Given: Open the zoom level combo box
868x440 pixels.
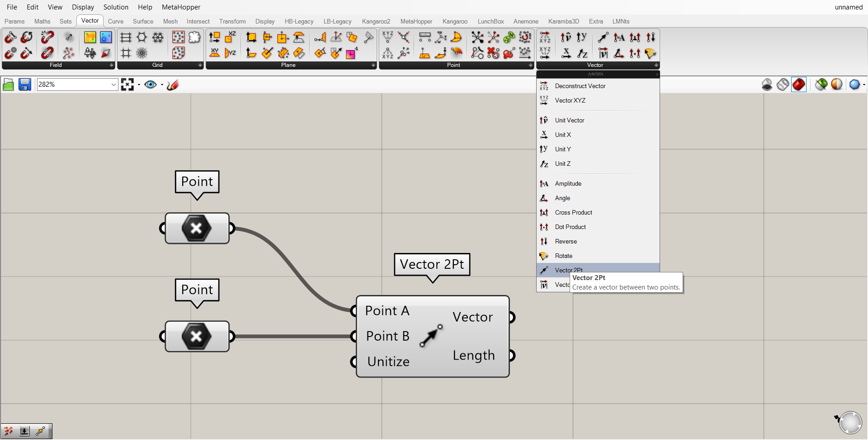Looking at the screenshot, I should point(113,84).
